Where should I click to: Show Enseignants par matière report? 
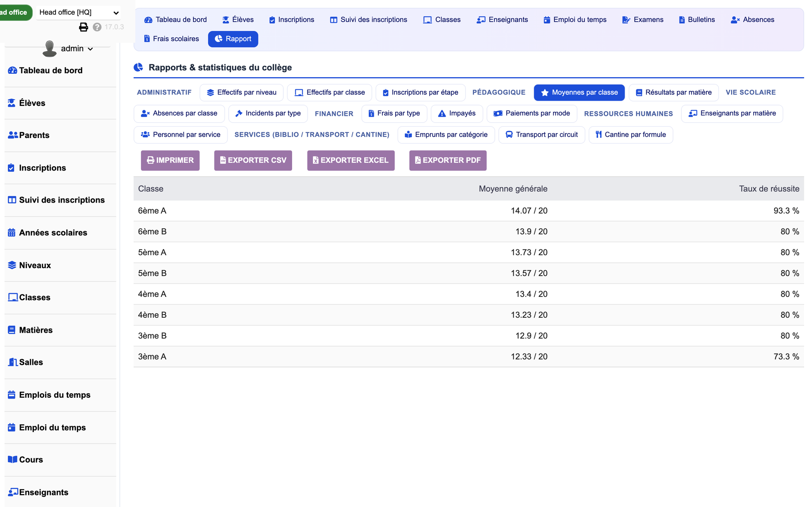click(732, 113)
